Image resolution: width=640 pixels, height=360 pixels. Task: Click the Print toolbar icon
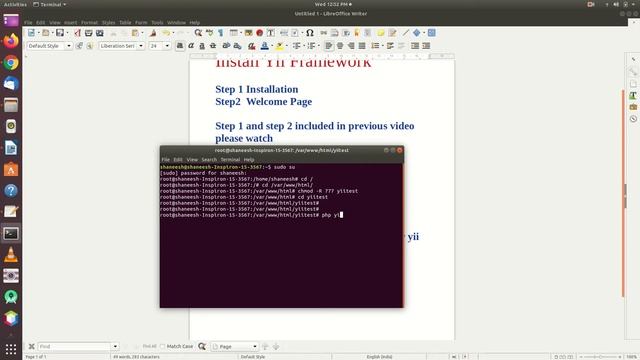coord(89,33)
